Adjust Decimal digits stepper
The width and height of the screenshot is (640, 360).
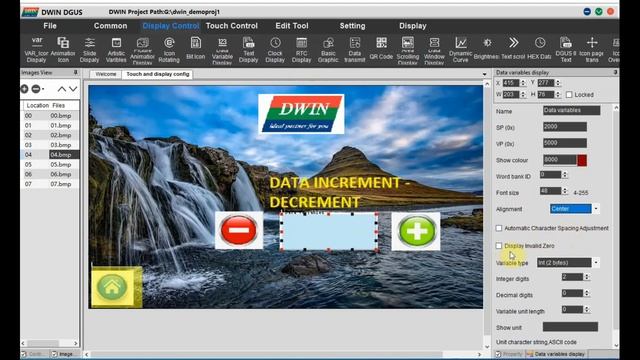click(x=587, y=293)
